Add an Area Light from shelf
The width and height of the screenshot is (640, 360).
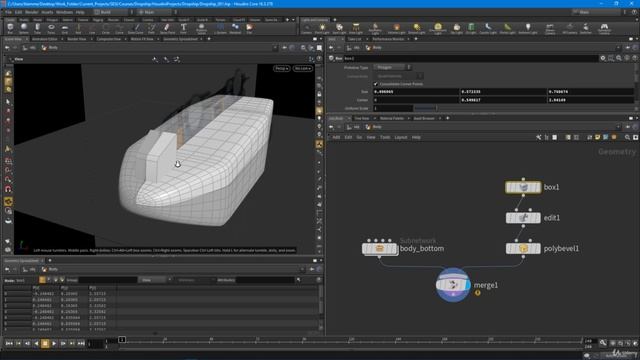356,28
